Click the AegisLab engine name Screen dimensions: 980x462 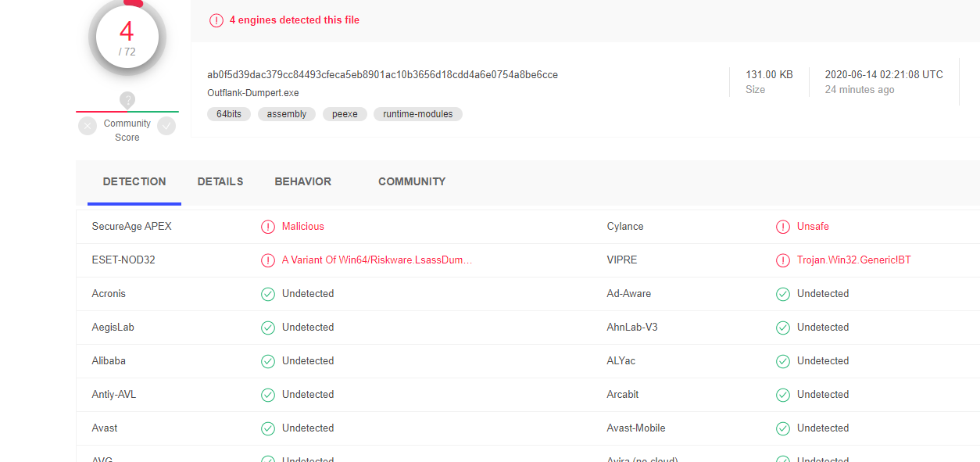(113, 328)
